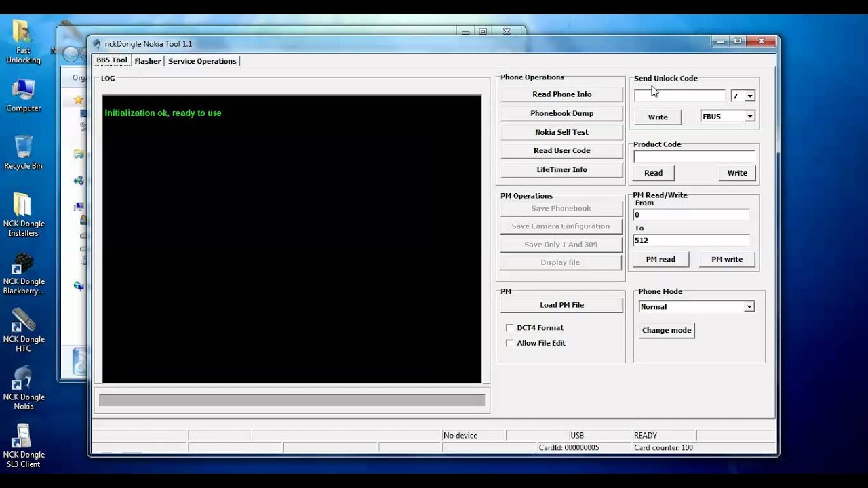Click Write button under Send Unlock Code

click(x=658, y=117)
